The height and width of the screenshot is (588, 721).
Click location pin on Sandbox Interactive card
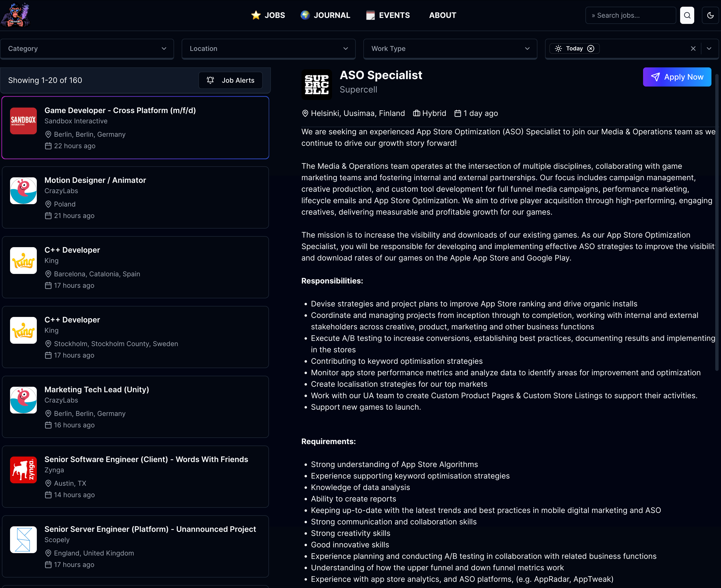pyautogui.click(x=48, y=135)
